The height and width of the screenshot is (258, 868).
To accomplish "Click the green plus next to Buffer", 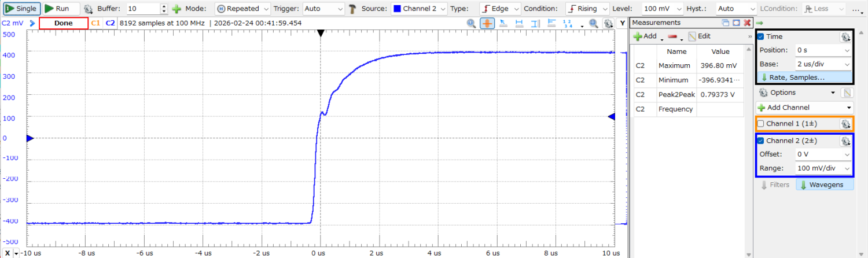I will (176, 9).
